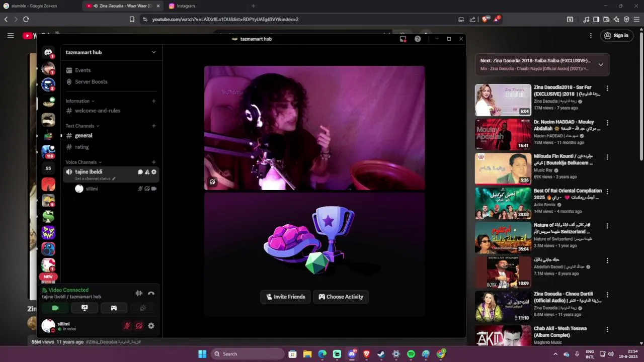The width and height of the screenshot is (644, 362).
Task: Open Discord direct messages home icon
Action: 48,52
